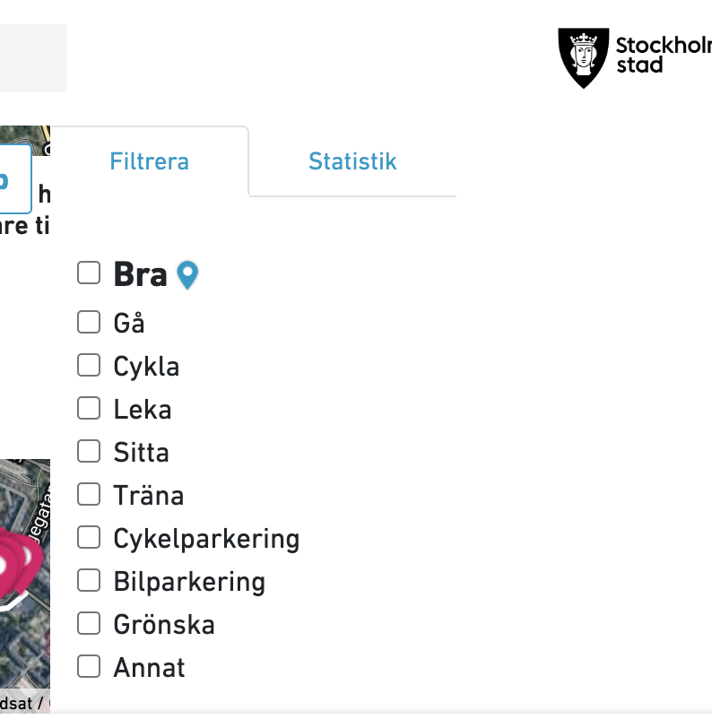Select the Träna checkbox
Viewport: 712px width, 728px height.
click(x=89, y=494)
